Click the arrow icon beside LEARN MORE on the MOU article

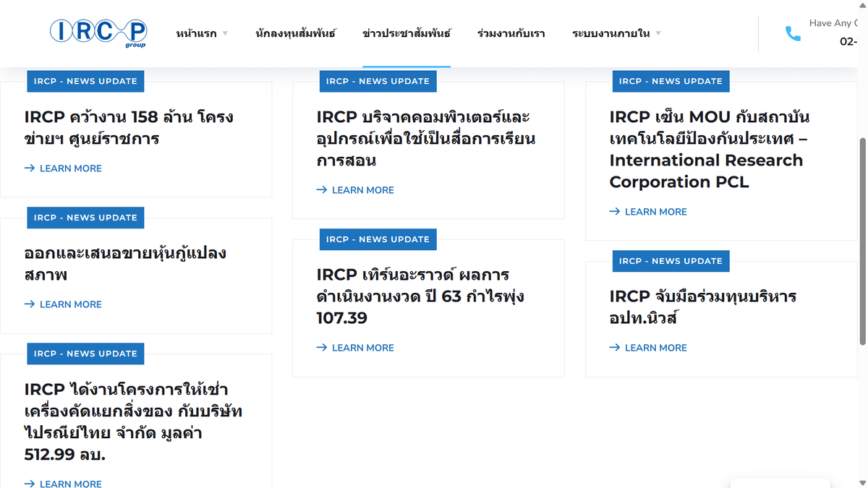point(614,211)
